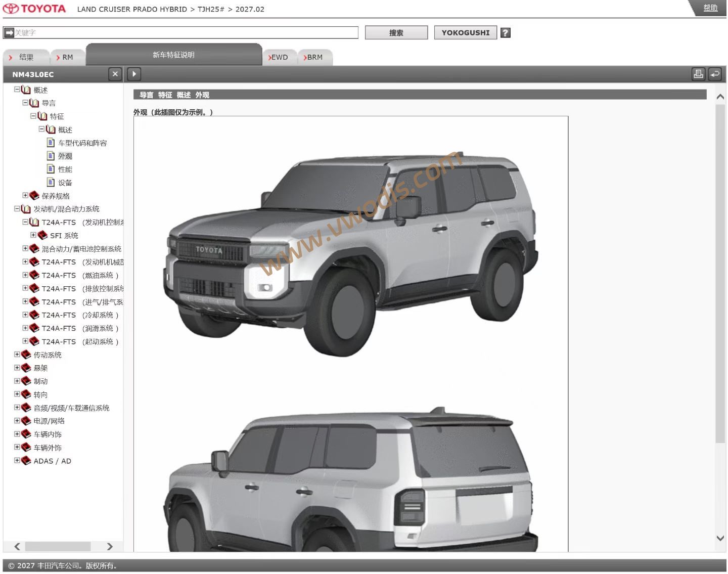Select T24A-FTS (润滑系统) tree item
Viewport: 728px width, 574px height.
tap(80, 328)
